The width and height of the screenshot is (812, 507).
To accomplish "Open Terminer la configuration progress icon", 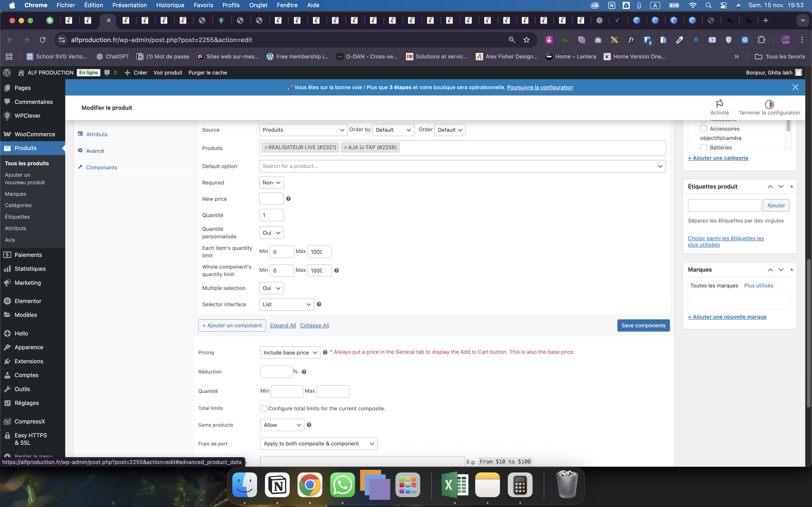I will coord(769,104).
